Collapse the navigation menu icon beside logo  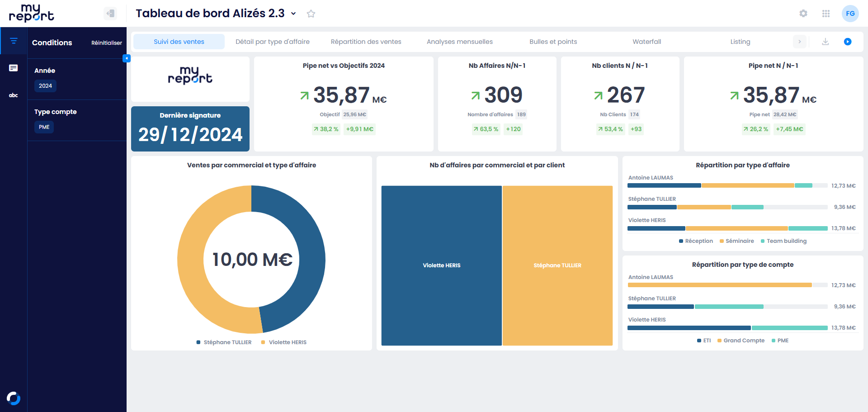pos(110,14)
